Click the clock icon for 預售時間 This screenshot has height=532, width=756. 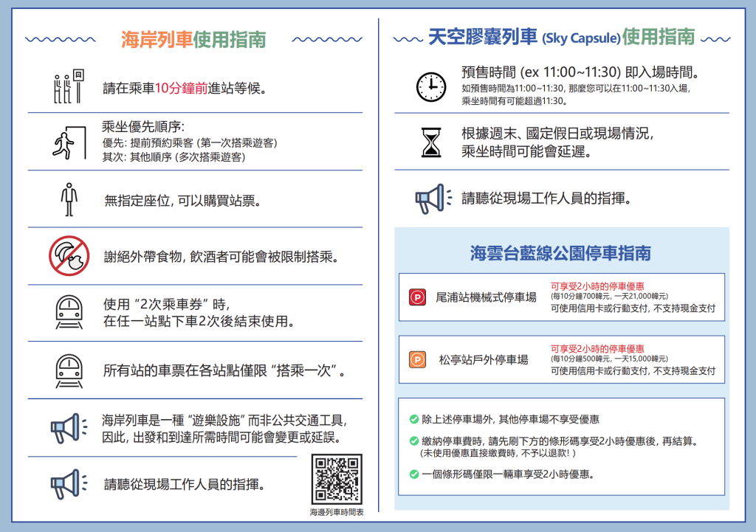point(431,87)
